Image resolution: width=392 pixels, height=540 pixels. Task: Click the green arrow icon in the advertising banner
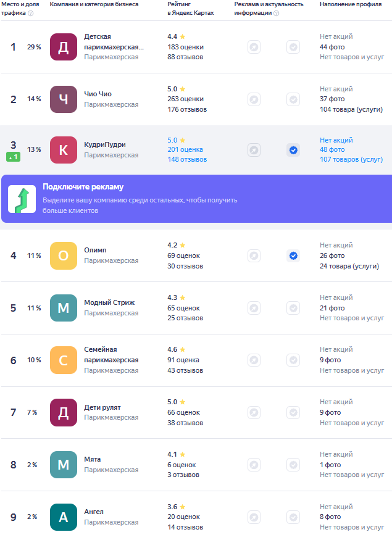pyautogui.click(x=22, y=199)
